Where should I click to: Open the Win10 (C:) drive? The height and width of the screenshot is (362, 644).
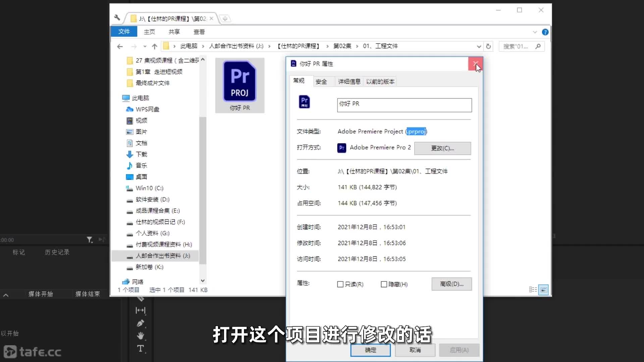click(x=145, y=188)
